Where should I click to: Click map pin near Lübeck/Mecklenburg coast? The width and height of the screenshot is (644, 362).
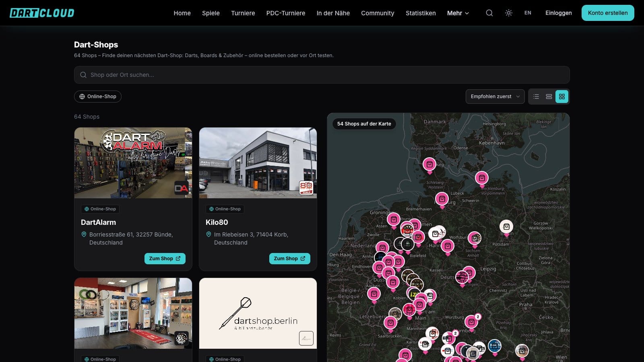[x=482, y=178]
